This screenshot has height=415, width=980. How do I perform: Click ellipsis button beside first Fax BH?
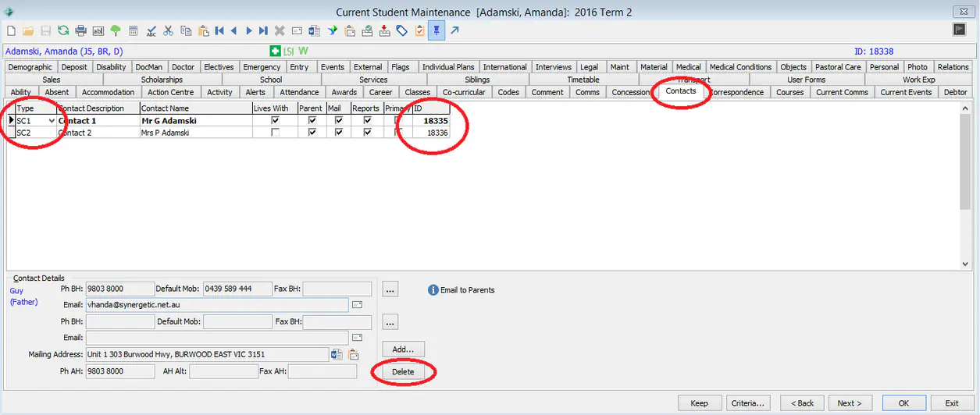click(391, 289)
